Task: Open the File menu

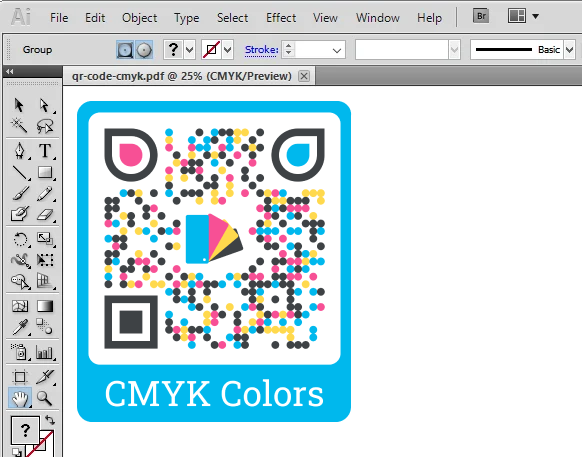Action: [x=59, y=17]
